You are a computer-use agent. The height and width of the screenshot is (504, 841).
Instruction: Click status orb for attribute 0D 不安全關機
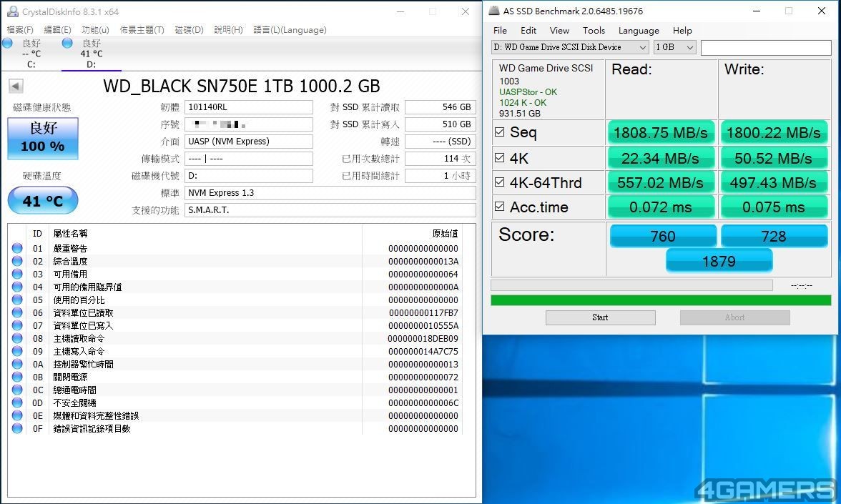[x=17, y=402]
